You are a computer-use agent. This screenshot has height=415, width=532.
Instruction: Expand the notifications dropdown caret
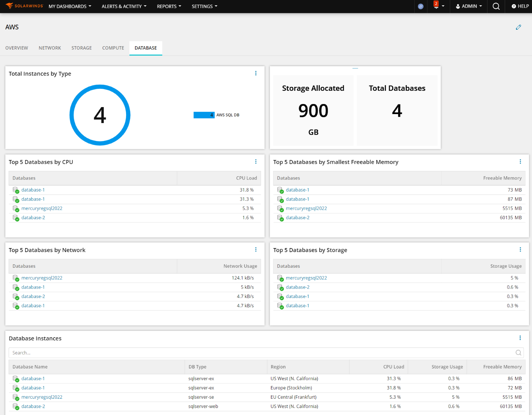pyautogui.click(x=443, y=6)
